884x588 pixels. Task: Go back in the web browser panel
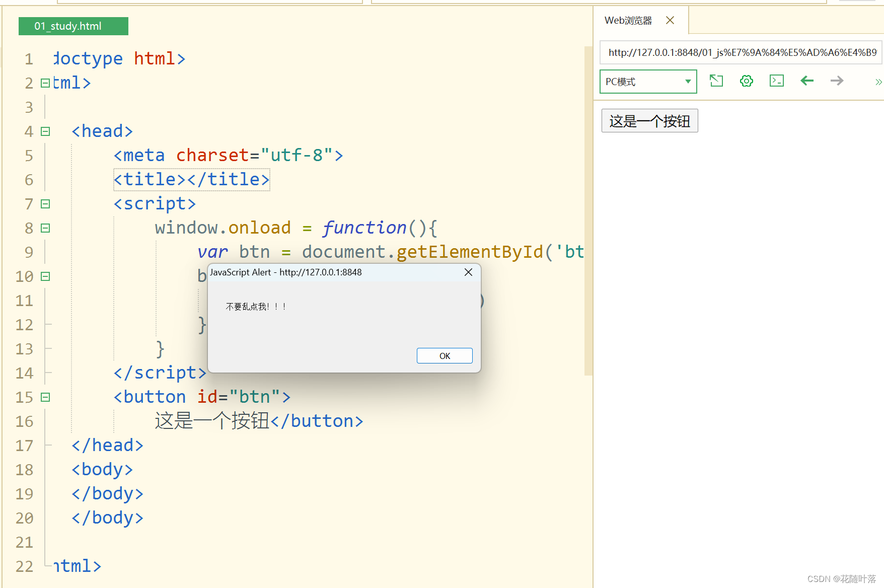(x=807, y=81)
